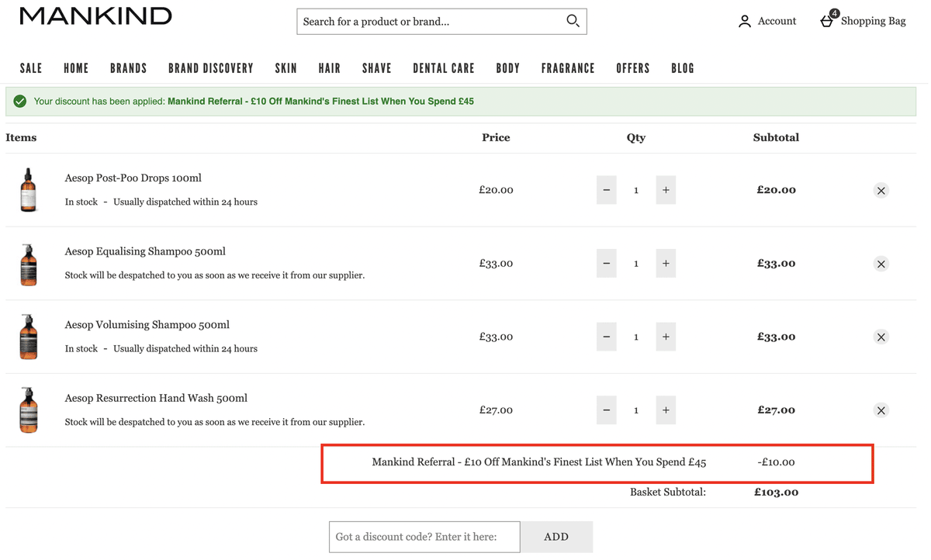
Task: Click the Equalising Shampoo quantity value
Action: [636, 264]
